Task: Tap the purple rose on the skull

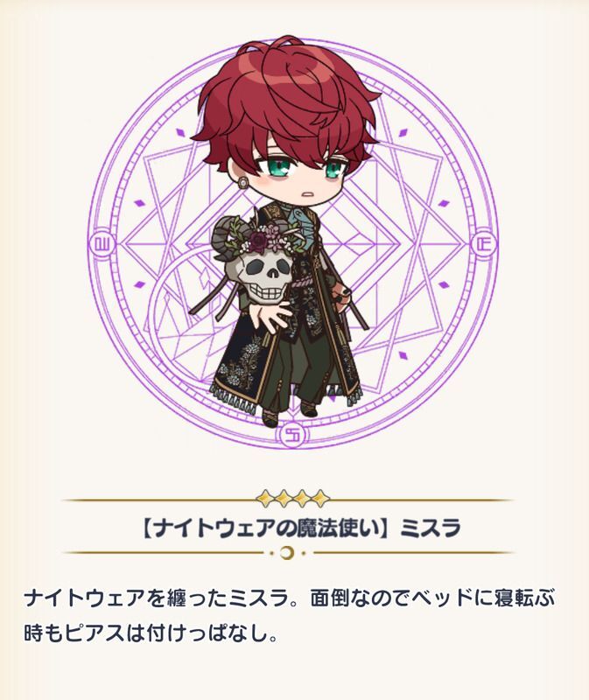Action: 258,242
